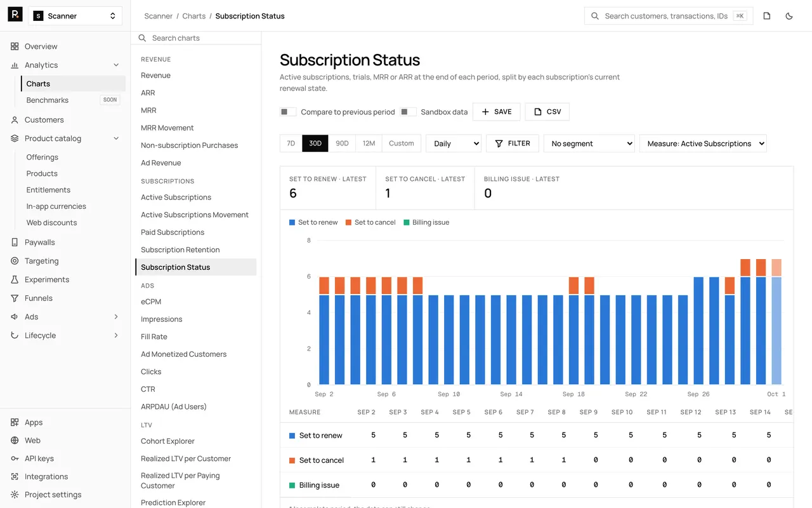Click the Analytics bar chart icon
The image size is (812, 508).
[15, 65]
